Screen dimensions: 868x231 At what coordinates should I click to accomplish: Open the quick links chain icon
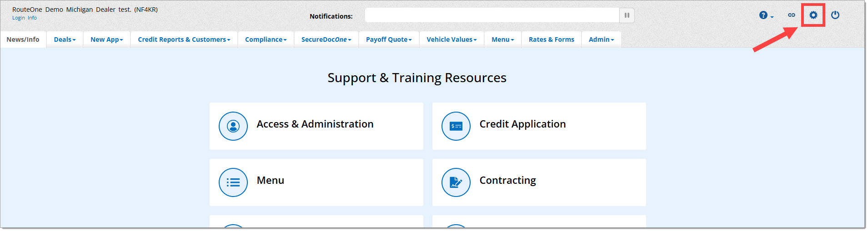click(x=791, y=15)
